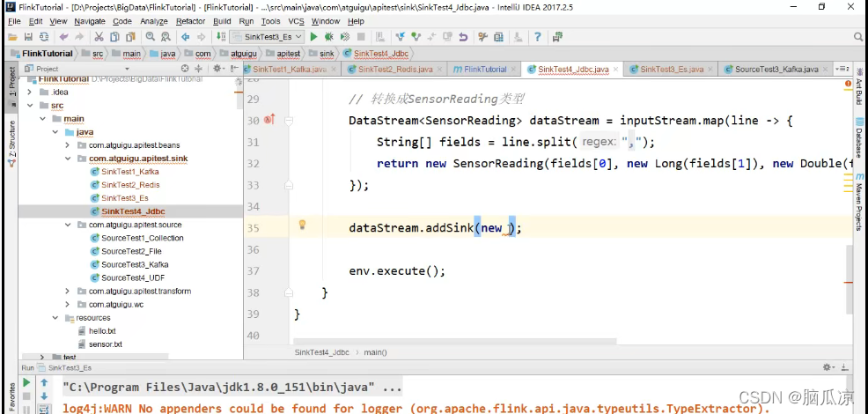Click the Help question mark icon
This screenshot has width=868, height=414.
(538, 37)
